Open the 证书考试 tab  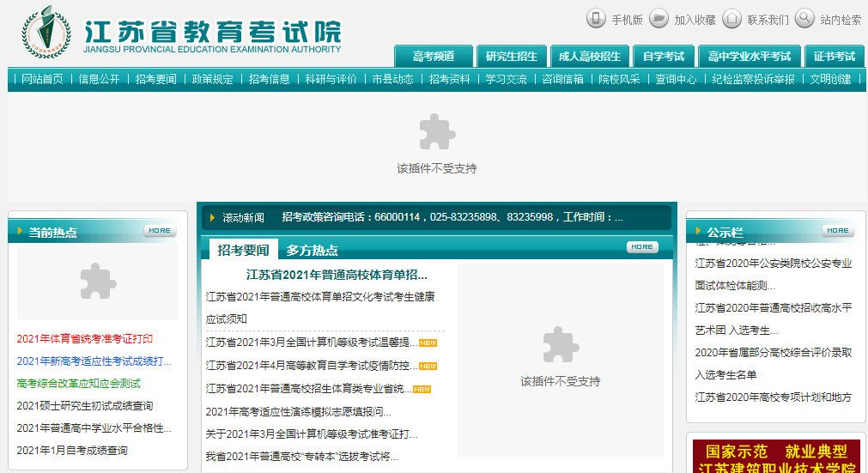835,57
